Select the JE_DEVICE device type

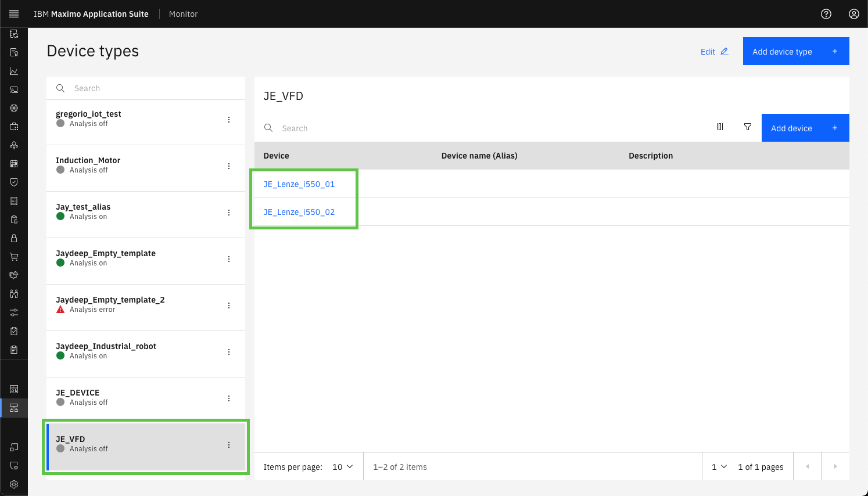[x=146, y=401]
